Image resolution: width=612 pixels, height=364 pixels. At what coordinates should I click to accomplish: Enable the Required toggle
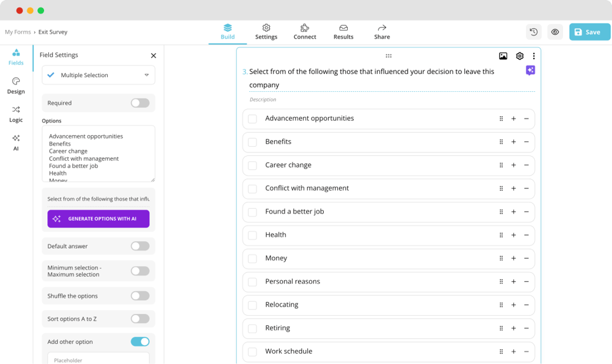[140, 103]
